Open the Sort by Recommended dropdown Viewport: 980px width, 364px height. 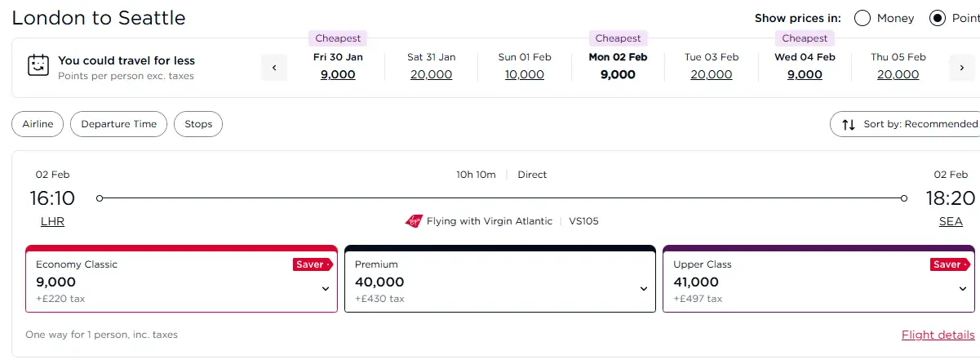tap(905, 124)
